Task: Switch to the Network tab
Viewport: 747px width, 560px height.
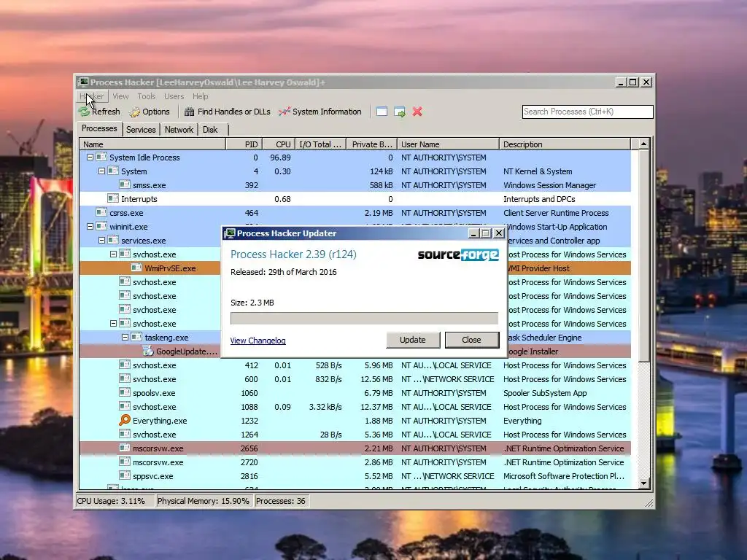Action: point(179,130)
